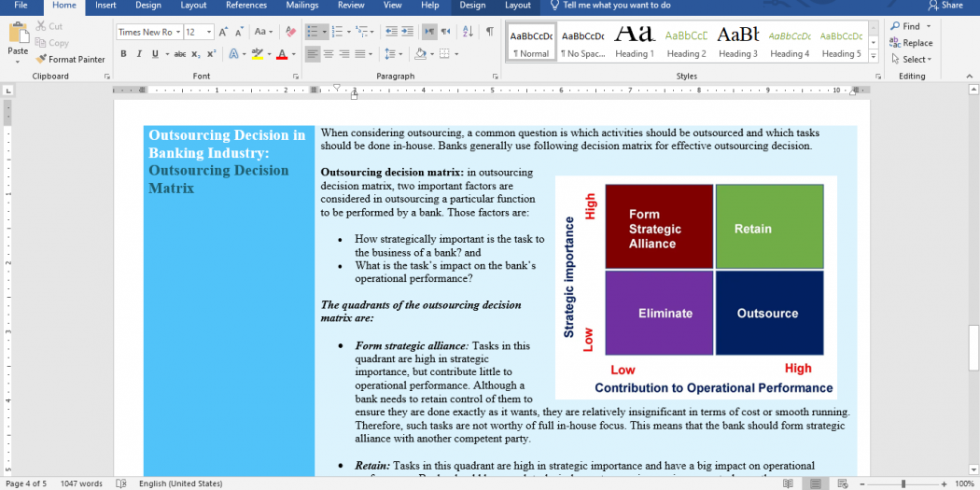Toggle Italic formatting

tap(139, 54)
